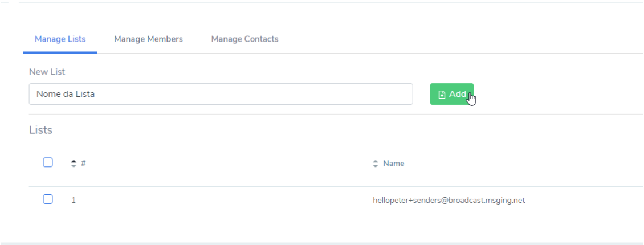
Task: Click descending arrow beside Name column
Action: coord(375,165)
